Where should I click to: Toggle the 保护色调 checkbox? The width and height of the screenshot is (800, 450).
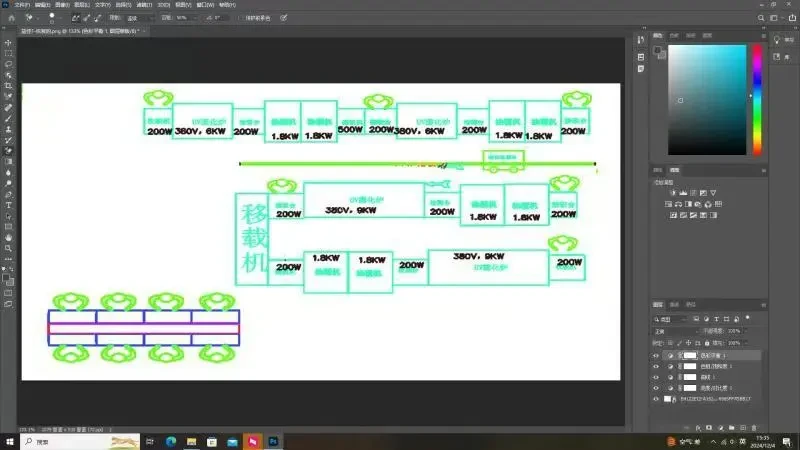coord(241,18)
